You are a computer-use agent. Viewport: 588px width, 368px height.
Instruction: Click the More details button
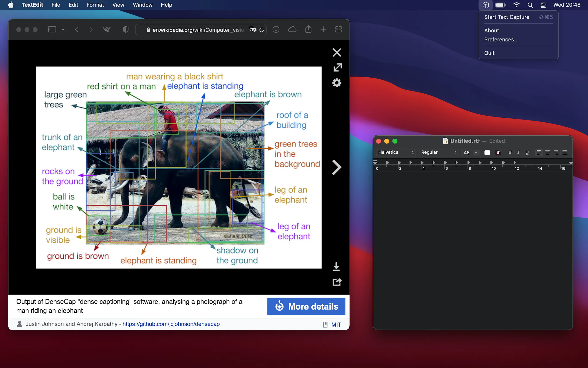(x=306, y=306)
